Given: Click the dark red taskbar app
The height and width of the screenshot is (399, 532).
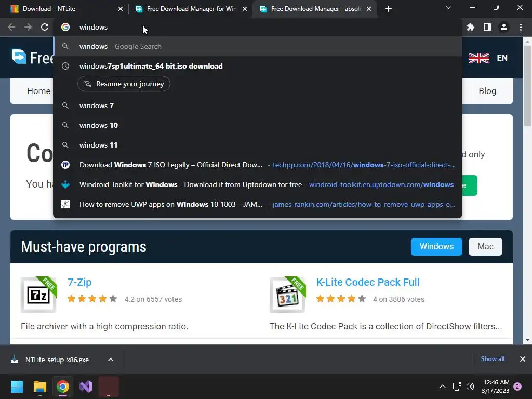Looking at the screenshot, I should click(109, 387).
